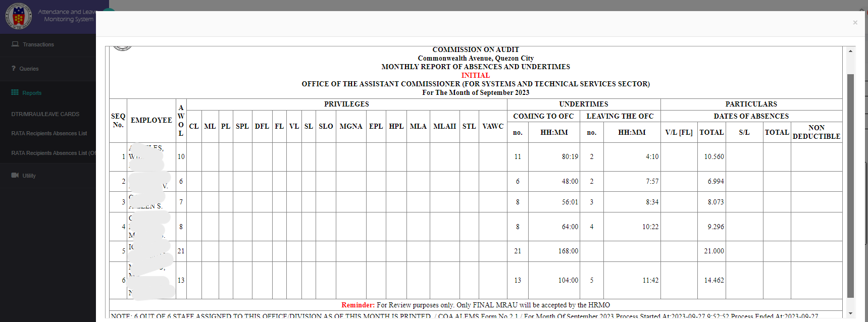Click the Queries question mark icon
The image size is (868, 322).
tap(14, 69)
